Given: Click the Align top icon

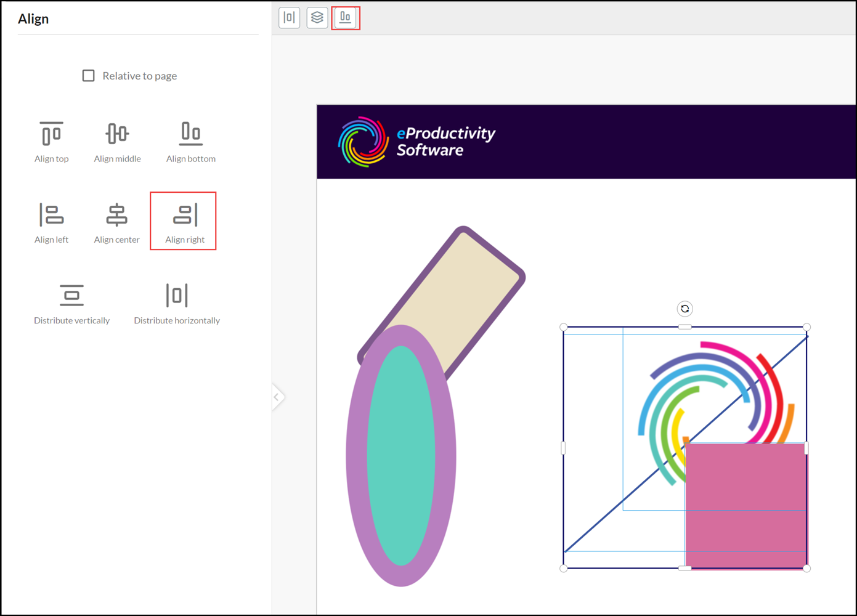Looking at the screenshot, I should point(51,134).
